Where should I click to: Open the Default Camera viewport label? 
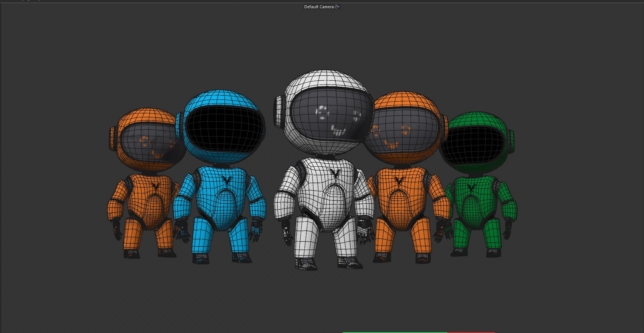(x=318, y=7)
